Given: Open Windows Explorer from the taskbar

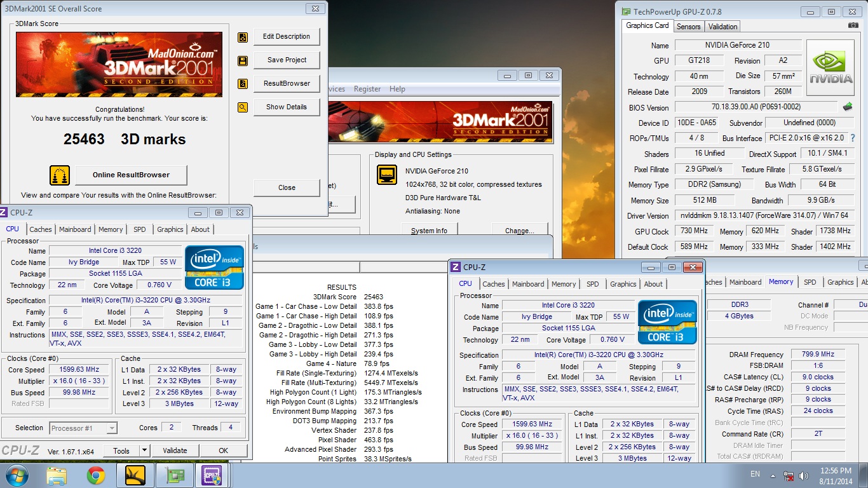Looking at the screenshot, I should tap(56, 475).
